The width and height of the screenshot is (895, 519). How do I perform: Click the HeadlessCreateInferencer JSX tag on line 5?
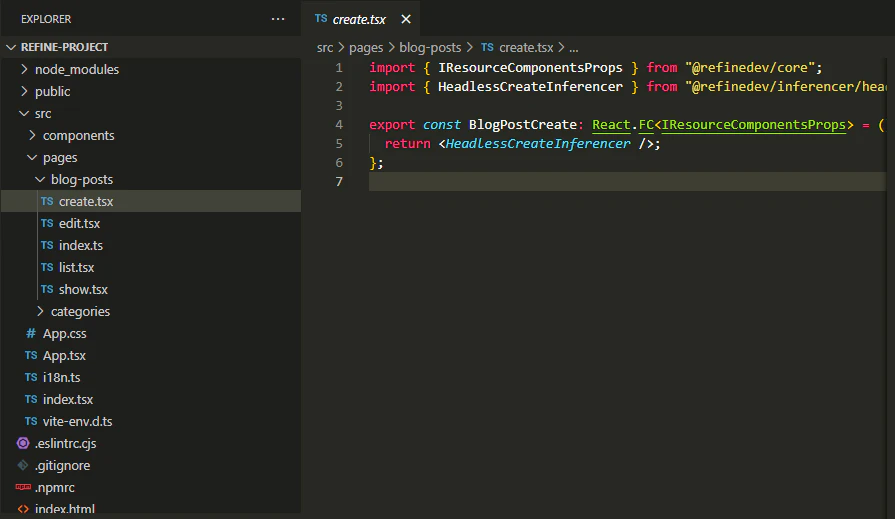538,144
